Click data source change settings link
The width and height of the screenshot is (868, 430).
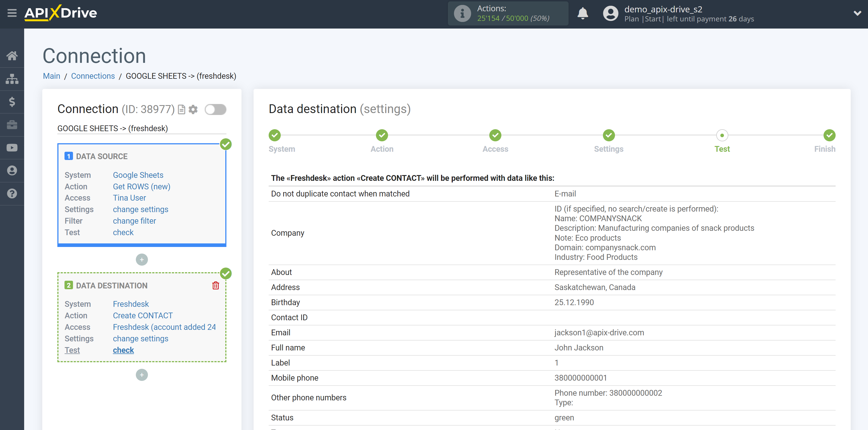coord(141,209)
